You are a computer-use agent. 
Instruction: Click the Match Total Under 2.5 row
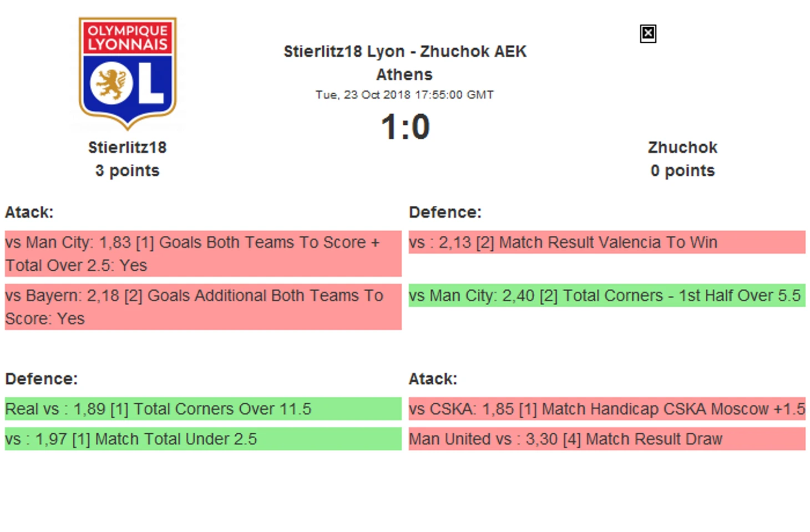click(203, 439)
